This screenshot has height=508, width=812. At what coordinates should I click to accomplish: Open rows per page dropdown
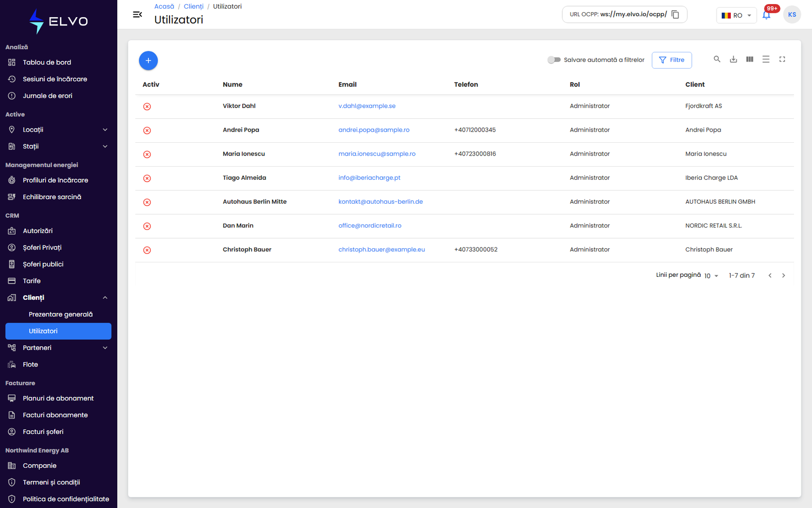pos(712,275)
